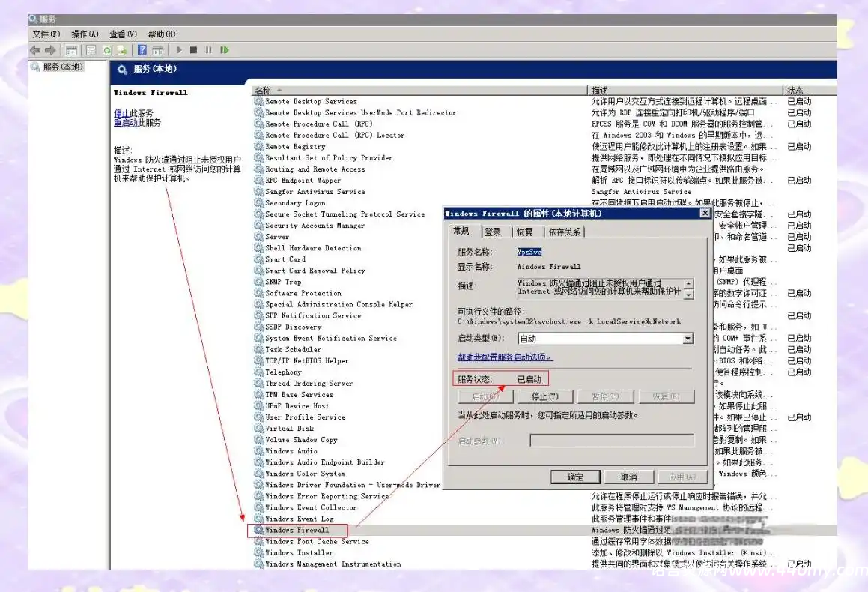Select Secondary Logon service row
This screenshot has width=868, height=592.
(295, 203)
